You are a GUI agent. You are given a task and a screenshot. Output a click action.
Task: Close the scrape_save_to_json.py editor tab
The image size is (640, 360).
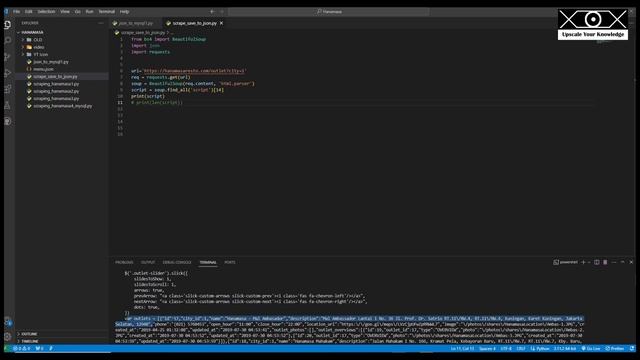click(221, 23)
